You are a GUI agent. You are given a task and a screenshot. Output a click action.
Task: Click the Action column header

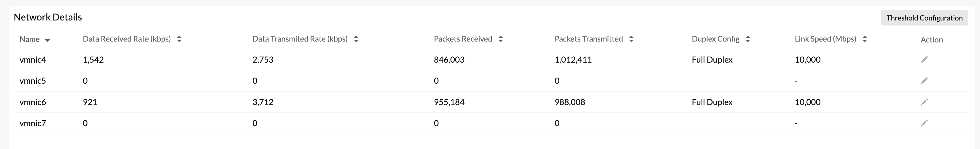pyautogui.click(x=932, y=40)
